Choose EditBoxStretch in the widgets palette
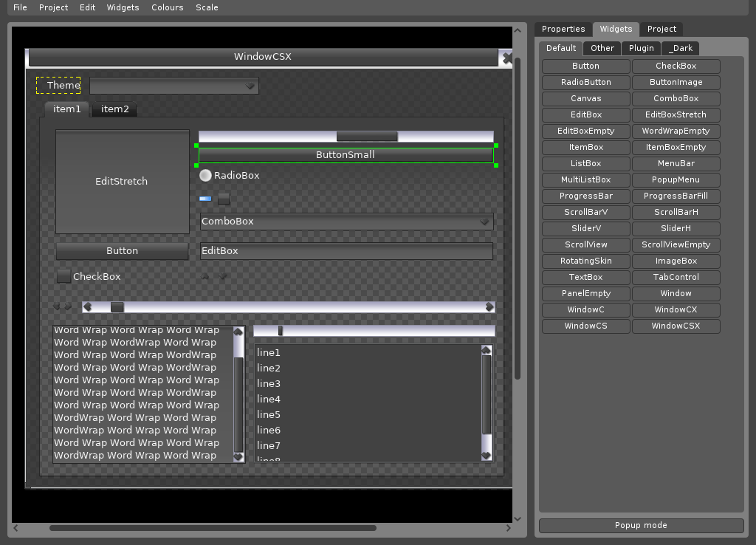 [676, 114]
